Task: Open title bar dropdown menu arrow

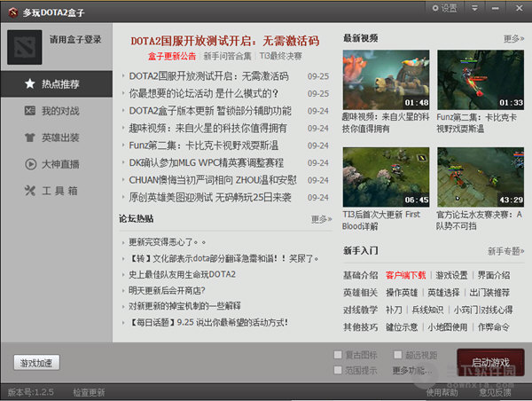Action: coord(474,8)
